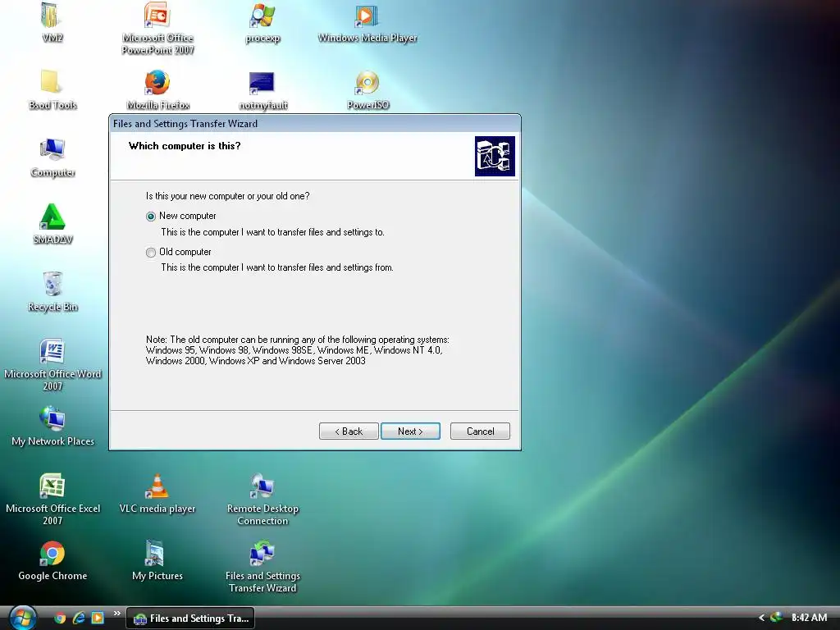Click the 8:42 AM clock
The height and width of the screenshot is (630, 840).
click(809, 618)
